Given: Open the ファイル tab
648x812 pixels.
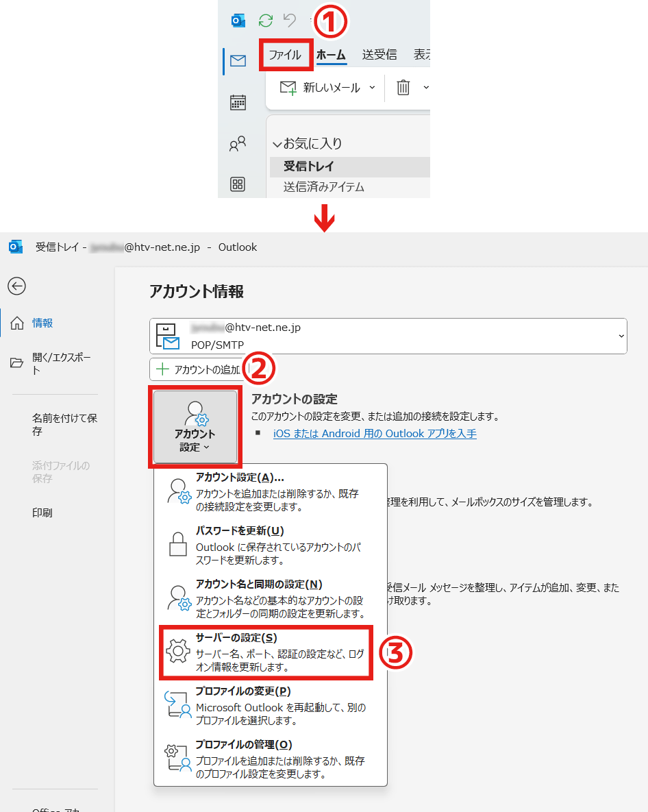Looking at the screenshot, I should point(285,55).
